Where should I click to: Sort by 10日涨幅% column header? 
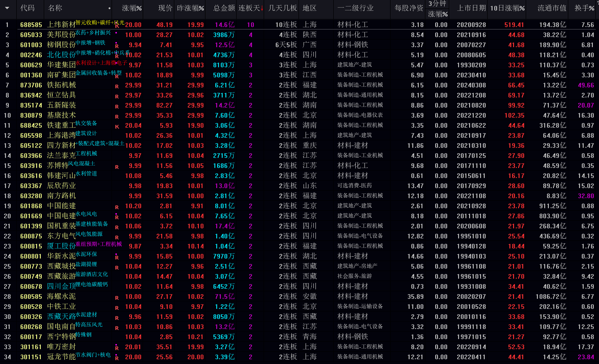[x=507, y=8]
